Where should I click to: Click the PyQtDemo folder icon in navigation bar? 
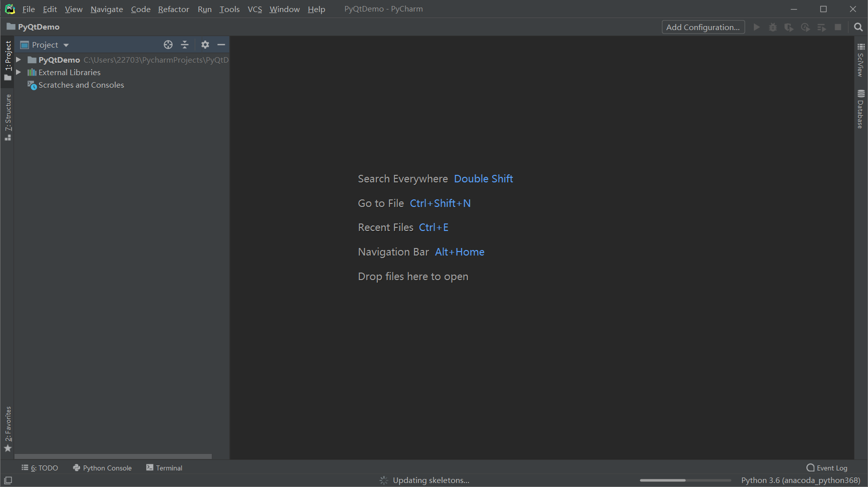pyautogui.click(x=11, y=27)
